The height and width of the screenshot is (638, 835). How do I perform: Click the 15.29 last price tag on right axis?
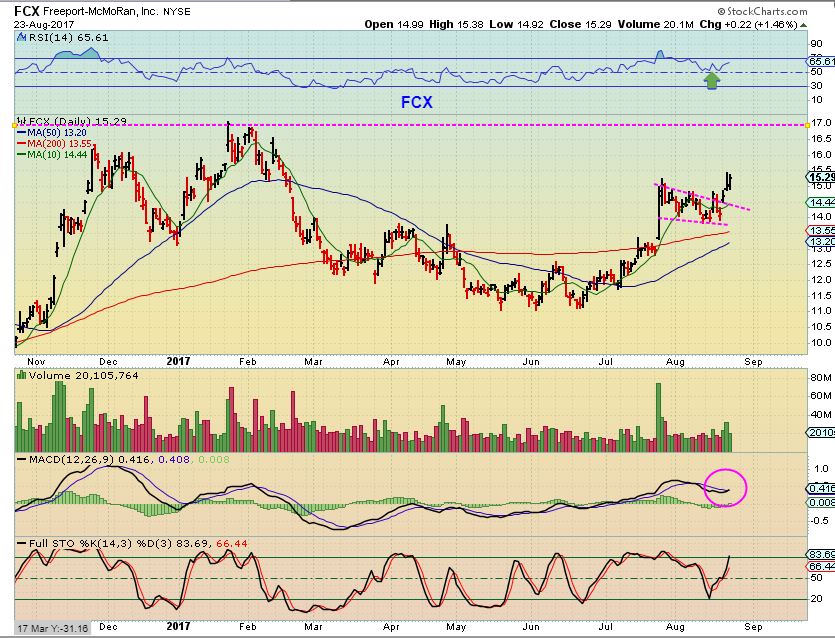coord(821,177)
